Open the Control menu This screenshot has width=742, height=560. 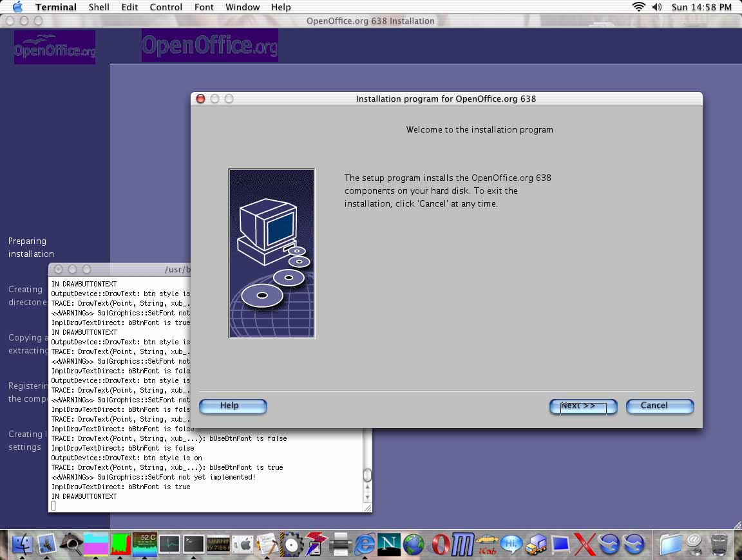166,7
